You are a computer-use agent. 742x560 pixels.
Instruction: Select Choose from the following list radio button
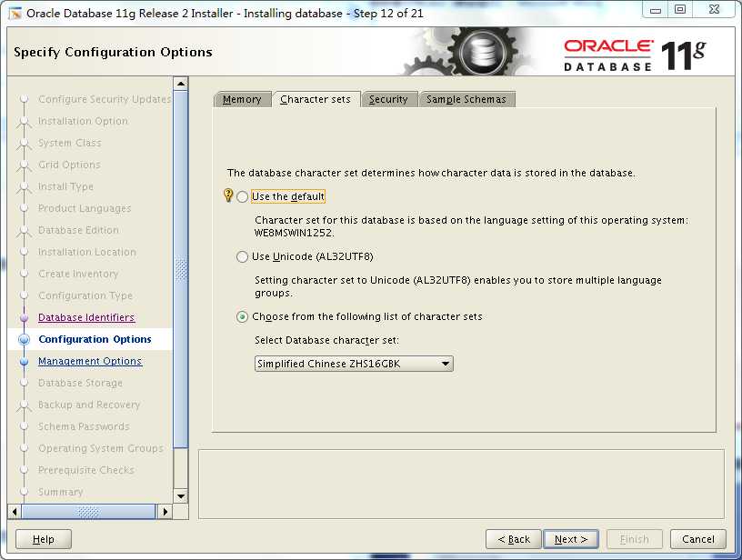[x=242, y=317]
